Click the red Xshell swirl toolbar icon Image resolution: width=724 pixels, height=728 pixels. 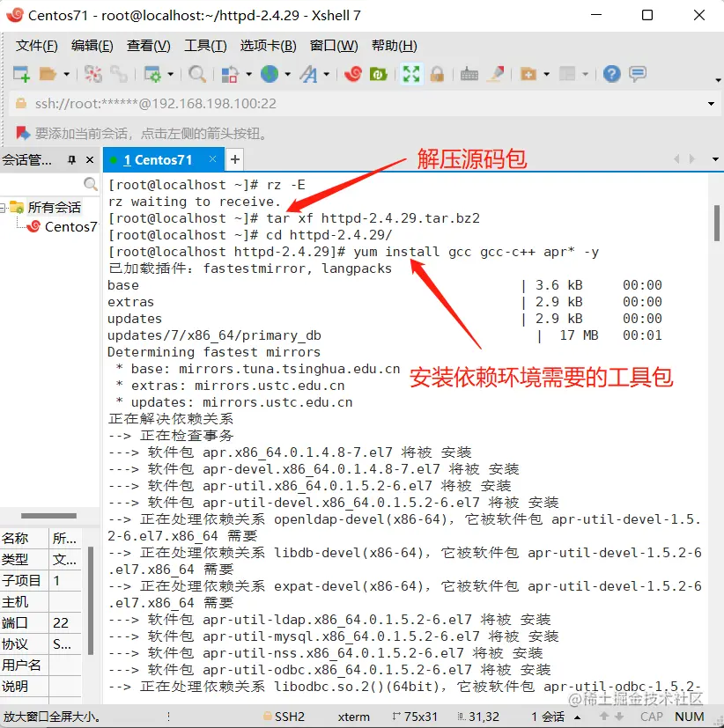tap(353, 74)
